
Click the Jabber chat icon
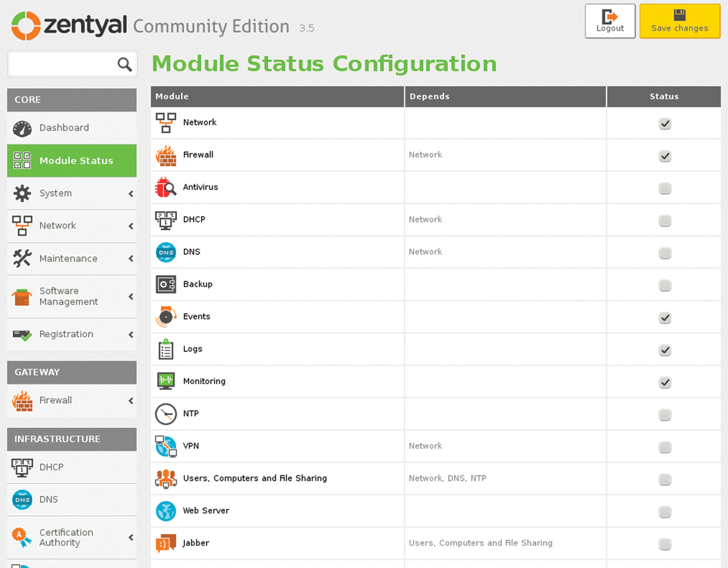click(x=166, y=543)
